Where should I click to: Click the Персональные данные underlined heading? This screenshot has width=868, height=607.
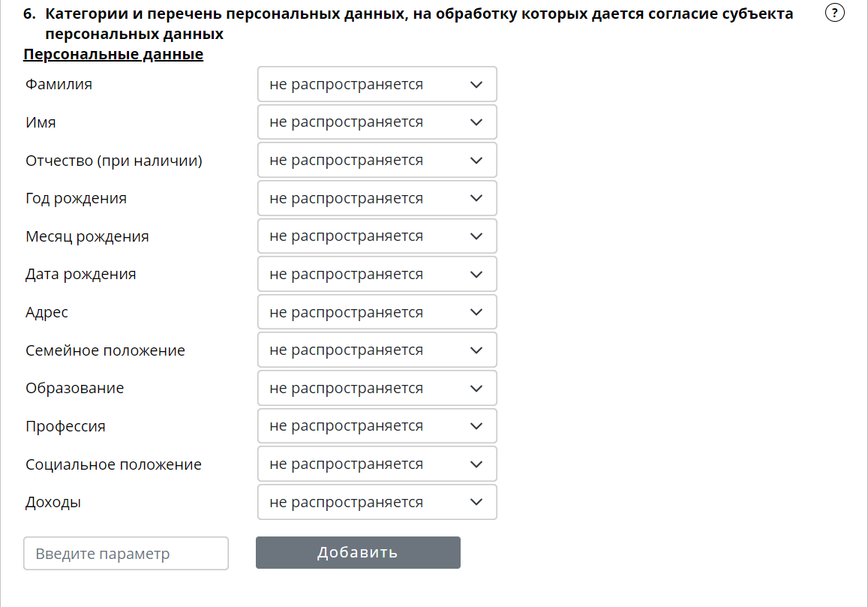pyautogui.click(x=113, y=55)
